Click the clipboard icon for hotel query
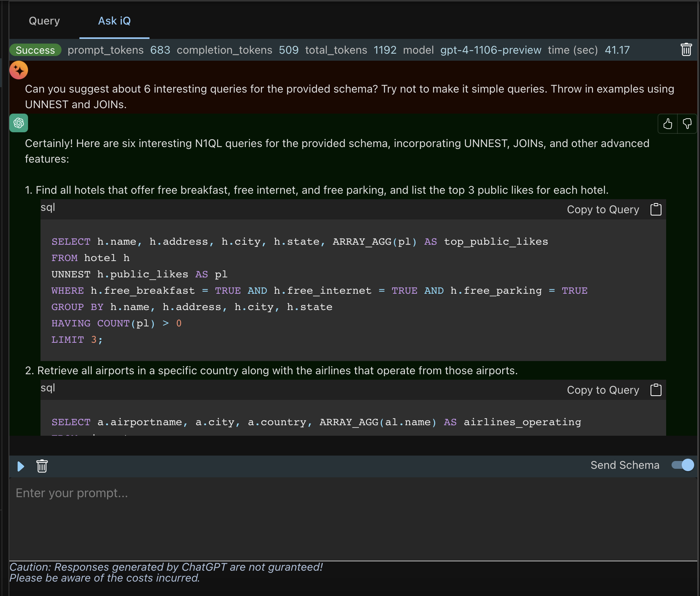 pyautogui.click(x=656, y=209)
